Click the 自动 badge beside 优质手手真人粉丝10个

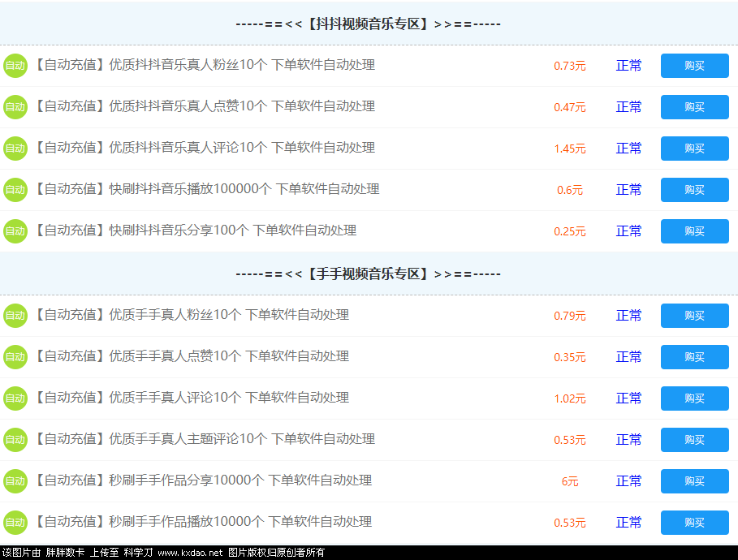coord(15,316)
